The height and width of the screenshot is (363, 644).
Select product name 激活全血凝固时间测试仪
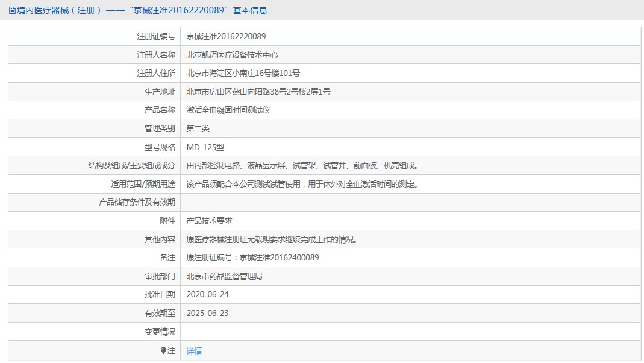click(228, 110)
